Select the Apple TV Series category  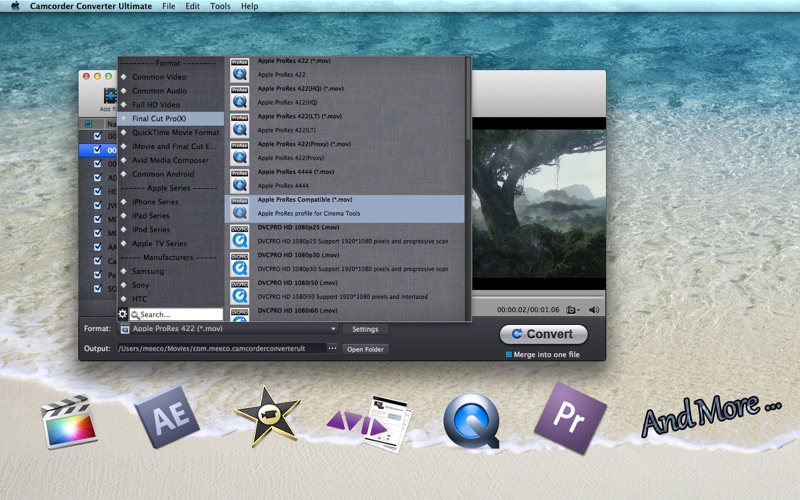click(170, 243)
